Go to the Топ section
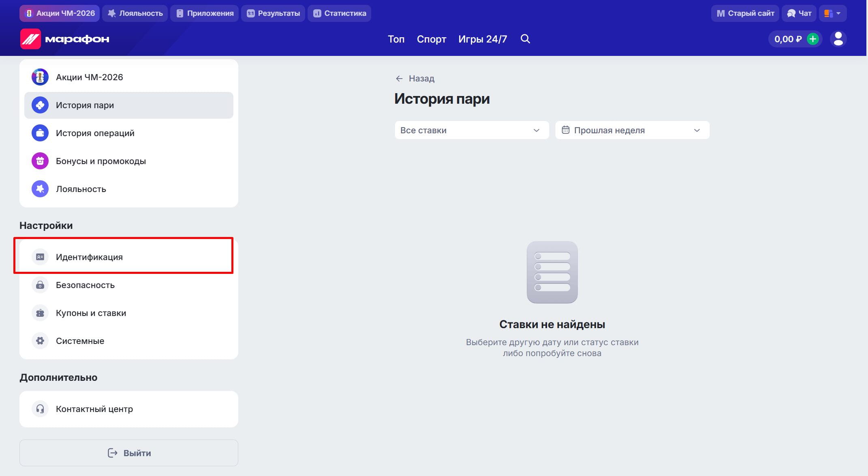The image size is (868, 476). coord(396,39)
